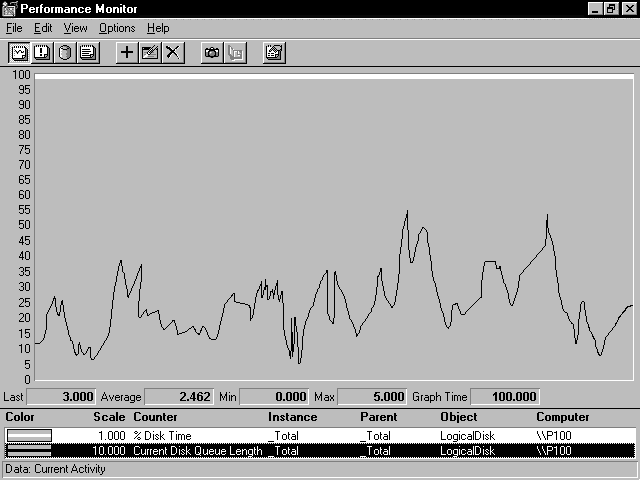The height and width of the screenshot is (480, 640).
Task: Open the Alert view toolbar icon
Action: pyautogui.click(x=42, y=53)
